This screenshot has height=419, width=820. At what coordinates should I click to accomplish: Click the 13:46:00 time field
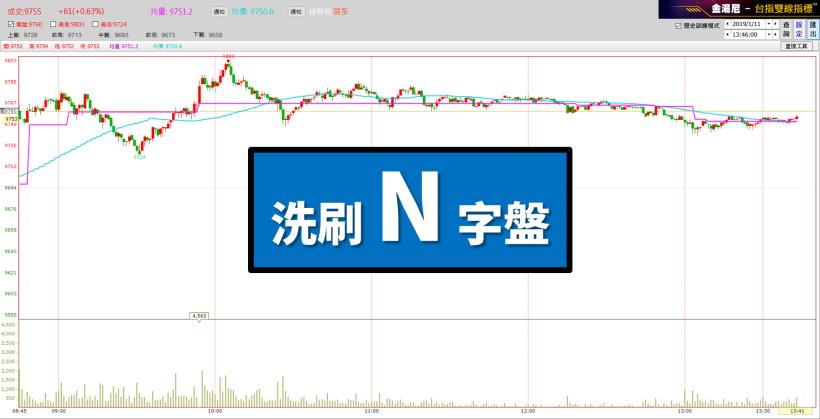(x=748, y=35)
